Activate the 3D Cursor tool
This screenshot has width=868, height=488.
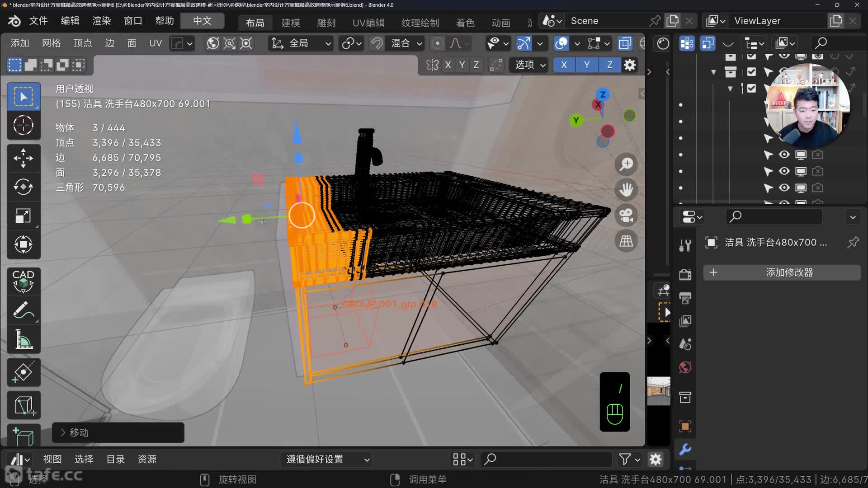(24, 125)
